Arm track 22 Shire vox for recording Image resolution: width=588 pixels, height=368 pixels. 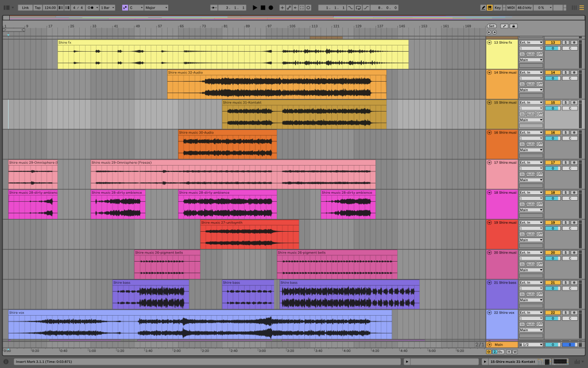click(x=574, y=312)
